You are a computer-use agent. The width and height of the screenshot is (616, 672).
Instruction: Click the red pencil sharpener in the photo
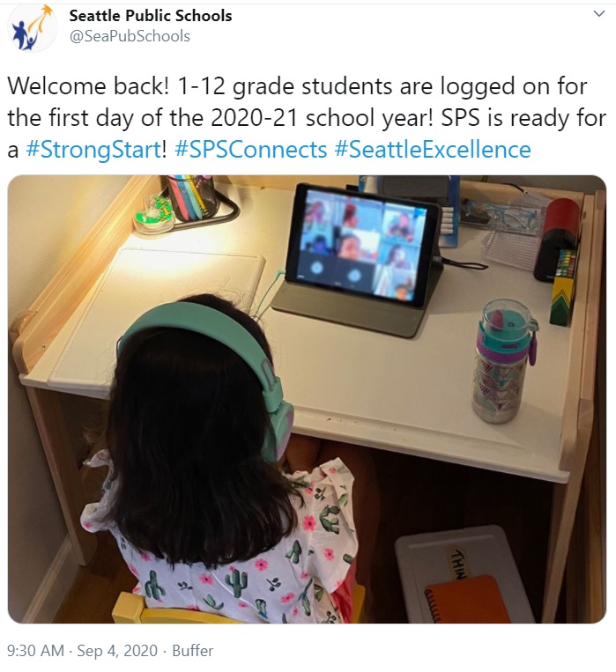coord(556,240)
